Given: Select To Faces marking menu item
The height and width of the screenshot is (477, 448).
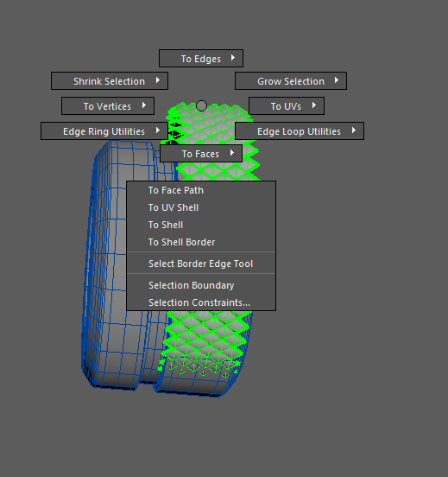Looking at the screenshot, I should click(x=201, y=154).
